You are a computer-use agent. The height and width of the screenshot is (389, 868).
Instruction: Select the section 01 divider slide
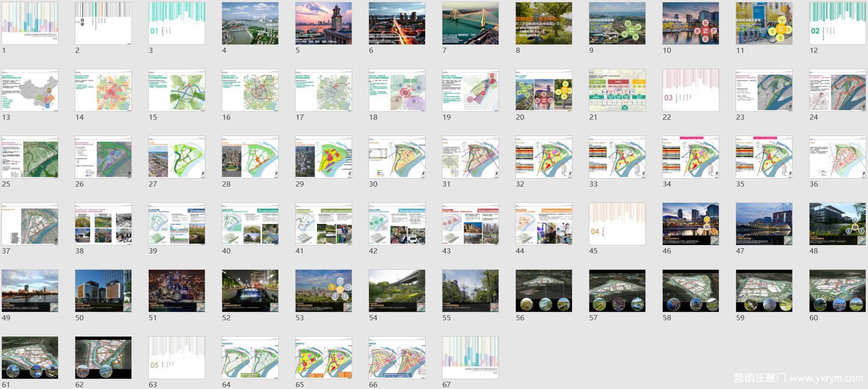pyautogui.click(x=177, y=23)
